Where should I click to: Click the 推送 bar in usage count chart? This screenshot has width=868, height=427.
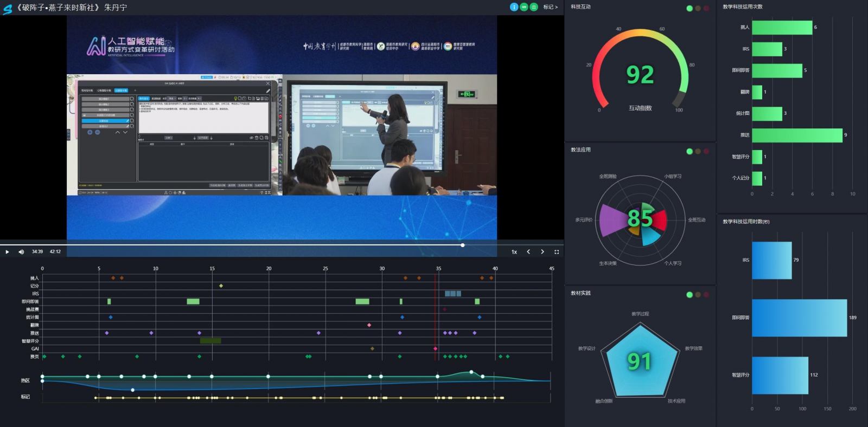click(796, 135)
